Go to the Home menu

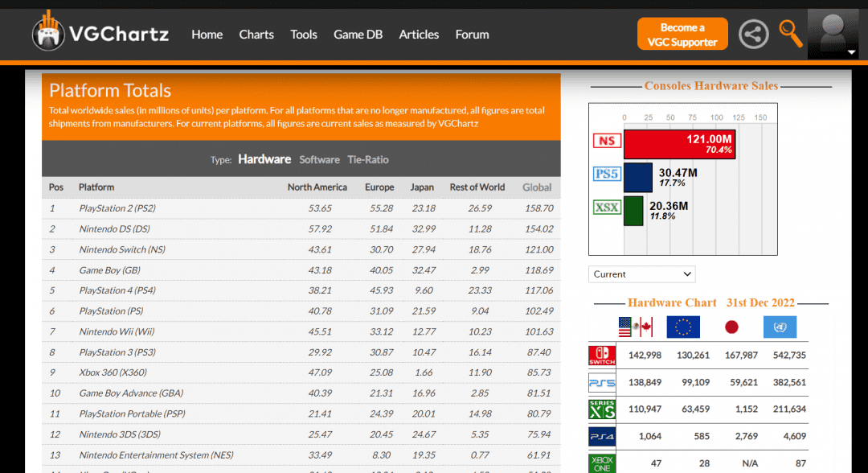pyautogui.click(x=207, y=35)
